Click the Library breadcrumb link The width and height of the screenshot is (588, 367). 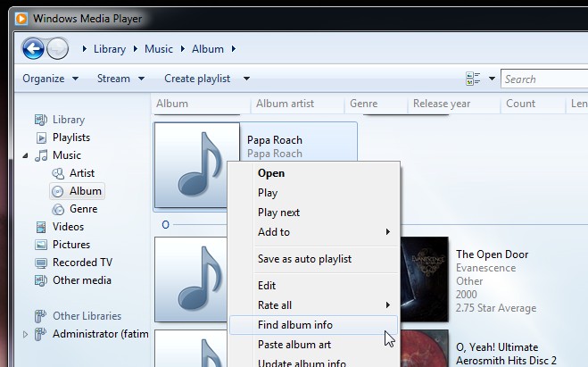[x=110, y=49]
